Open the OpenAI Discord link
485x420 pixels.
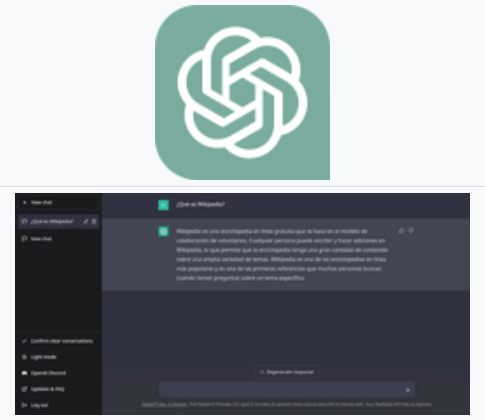pos(58,373)
